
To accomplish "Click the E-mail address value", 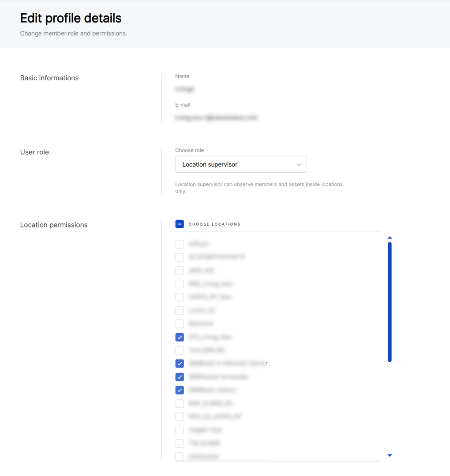I will 216,118.
